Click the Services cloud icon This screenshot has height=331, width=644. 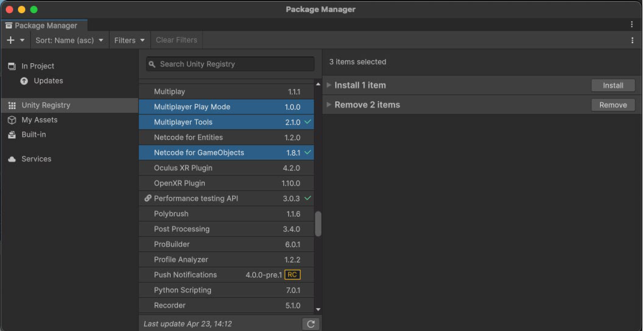point(12,159)
